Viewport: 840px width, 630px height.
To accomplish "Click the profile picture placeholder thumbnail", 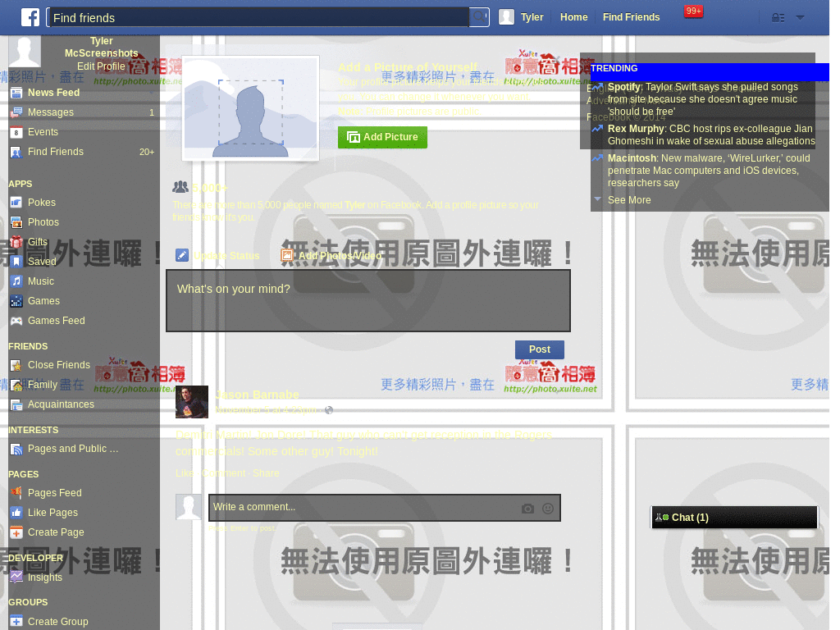I will pos(251,109).
